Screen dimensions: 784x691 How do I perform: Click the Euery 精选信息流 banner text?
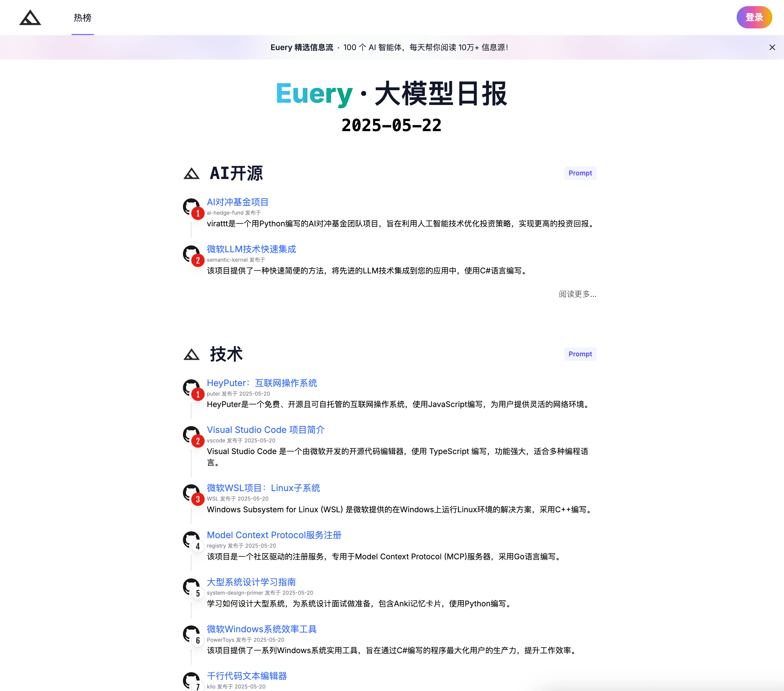(389, 47)
